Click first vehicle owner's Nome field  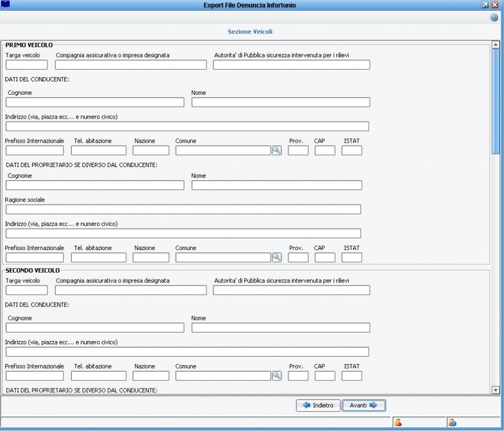tap(277, 185)
